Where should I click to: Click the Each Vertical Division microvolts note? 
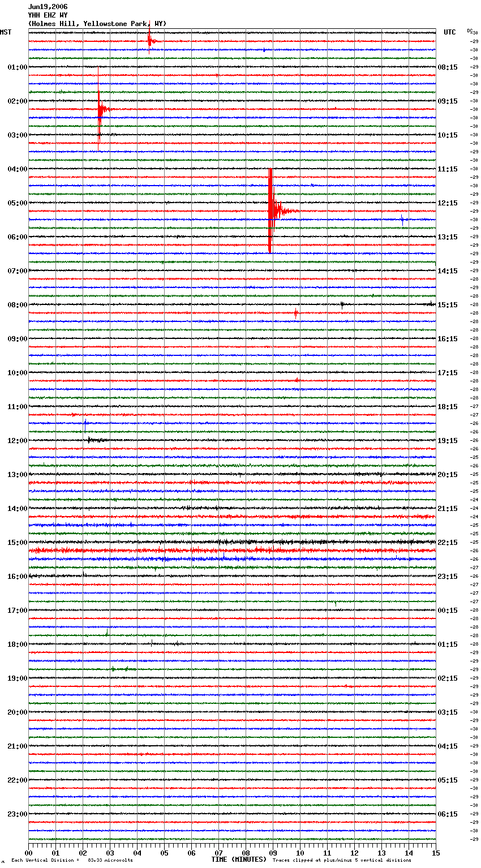[x=72, y=860]
